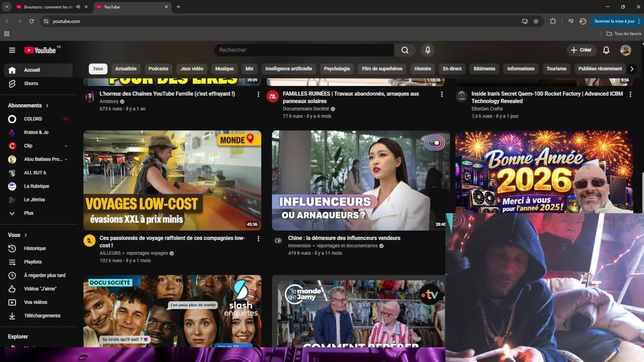Screen dimensions: 644x362
Task: Open the Clip channel subscription
Action: tap(38, 146)
